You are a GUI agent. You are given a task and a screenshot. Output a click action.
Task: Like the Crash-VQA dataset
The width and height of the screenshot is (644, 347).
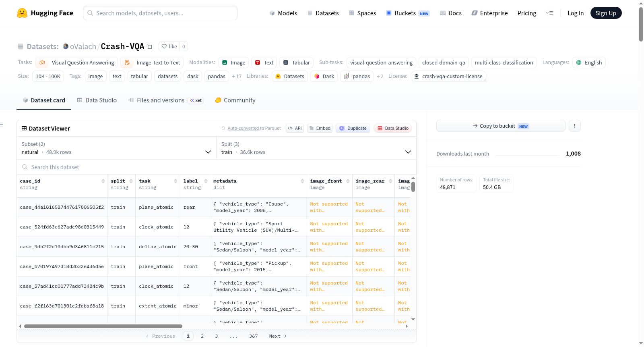169,46
